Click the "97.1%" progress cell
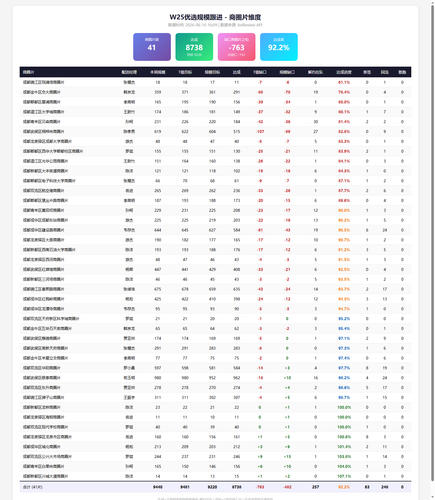 (x=344, y=338)
